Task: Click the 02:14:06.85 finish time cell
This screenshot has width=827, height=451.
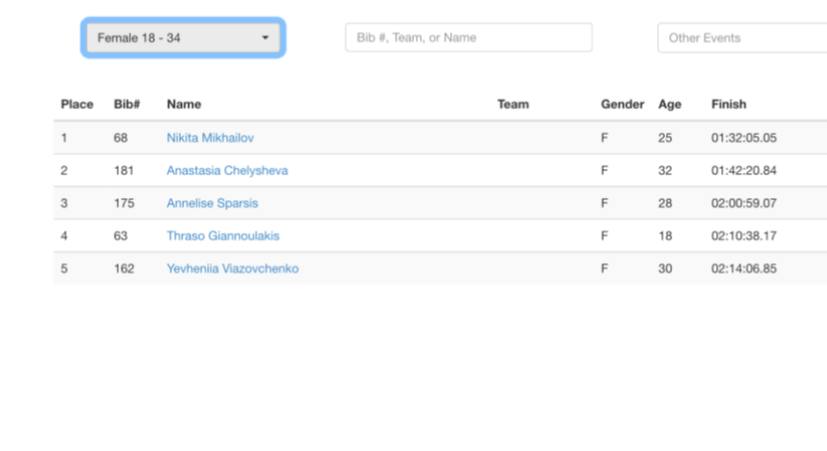Action: [743, 268]
